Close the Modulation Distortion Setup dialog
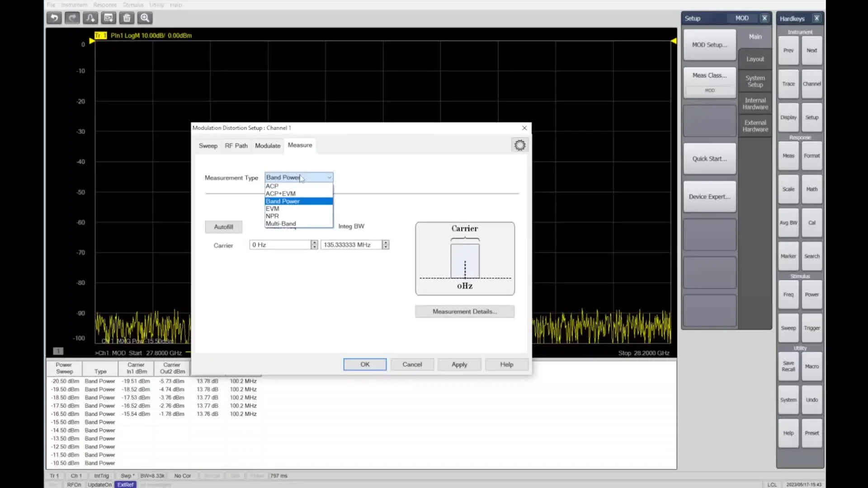868x488 pixels. click(x=524, y=128)
